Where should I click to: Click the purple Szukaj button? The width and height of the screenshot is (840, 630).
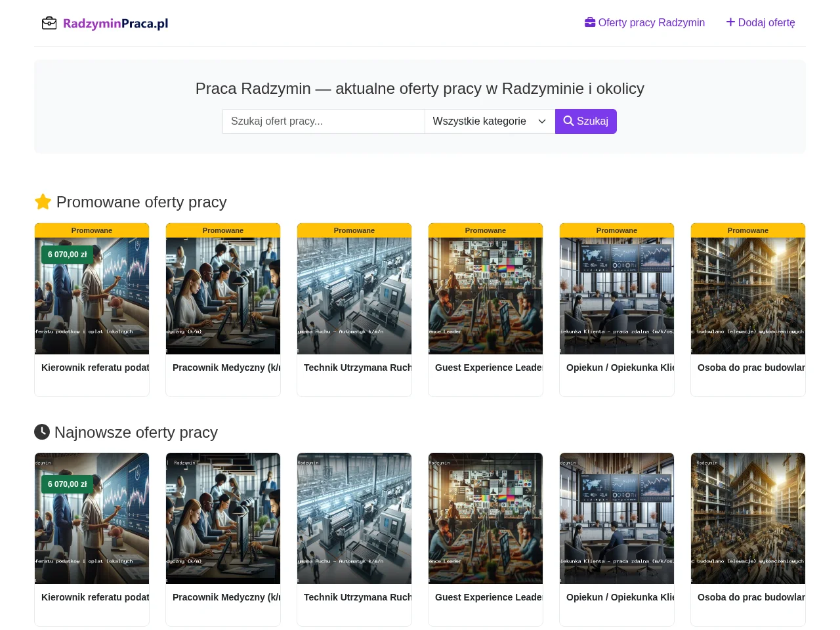(x=586, y=121)
